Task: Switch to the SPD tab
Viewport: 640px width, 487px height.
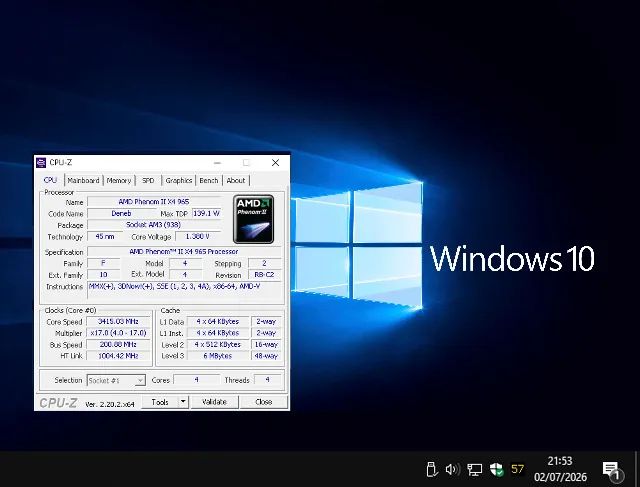Action: (x=148, y=180)
